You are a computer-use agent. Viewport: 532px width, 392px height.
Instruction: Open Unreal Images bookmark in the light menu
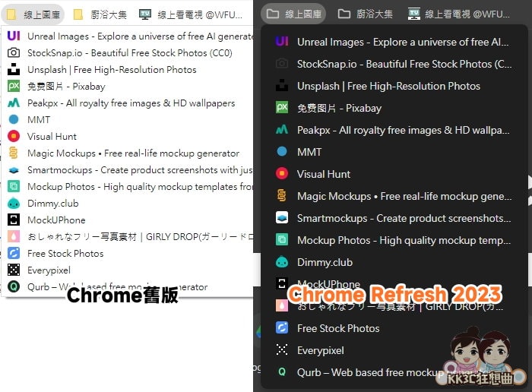pyautogui.click(x=128, y=36)
